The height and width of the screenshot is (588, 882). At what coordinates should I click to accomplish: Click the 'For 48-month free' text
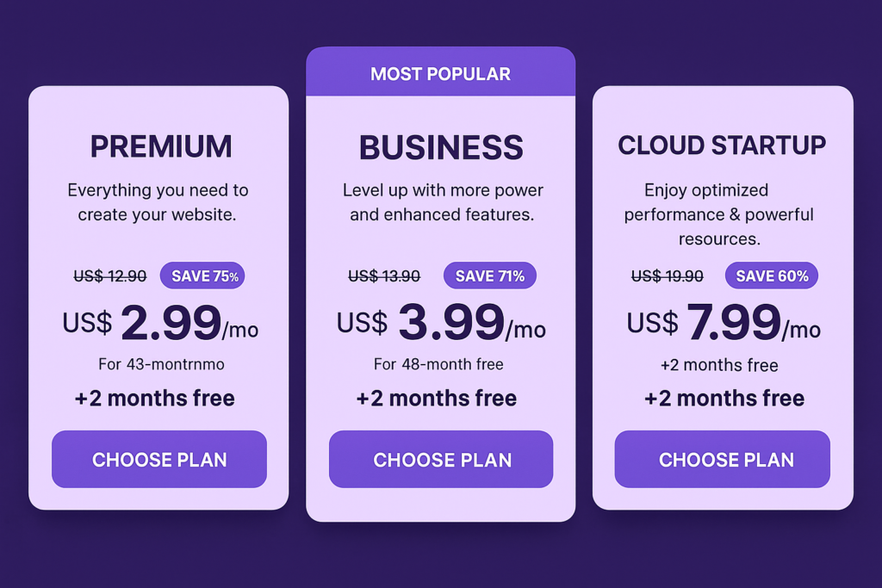(x=438, y=364)
